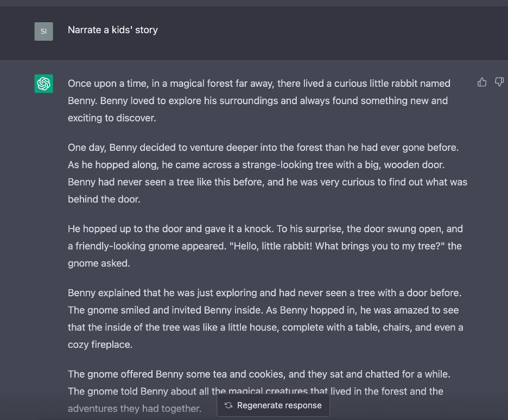This screenshot has height=420, width=508.
Task: Click the green ChatGPT logo avatar
Action: (44, 84)
